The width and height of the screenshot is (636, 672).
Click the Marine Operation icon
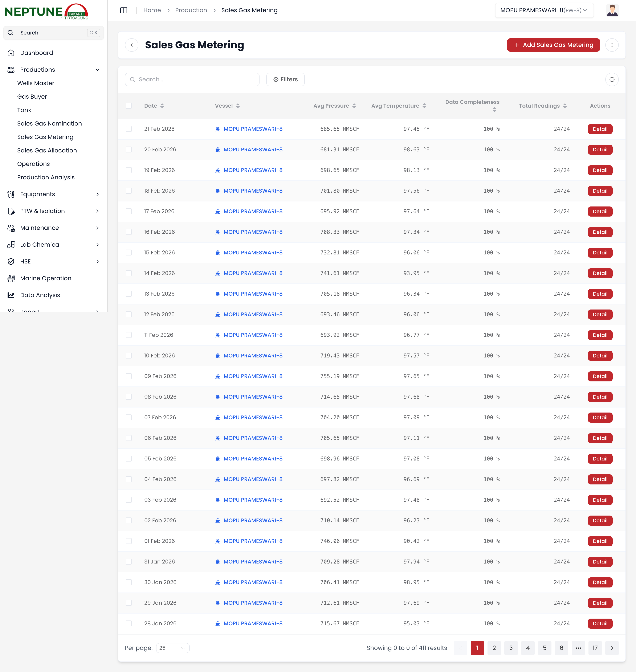[11, 278]
